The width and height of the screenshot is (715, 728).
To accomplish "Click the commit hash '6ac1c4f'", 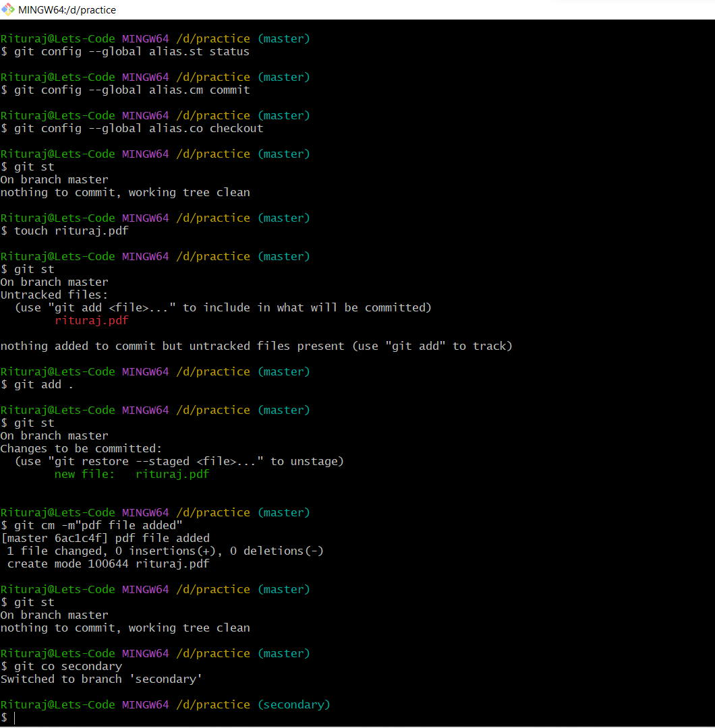I will (x=78, y=539).
